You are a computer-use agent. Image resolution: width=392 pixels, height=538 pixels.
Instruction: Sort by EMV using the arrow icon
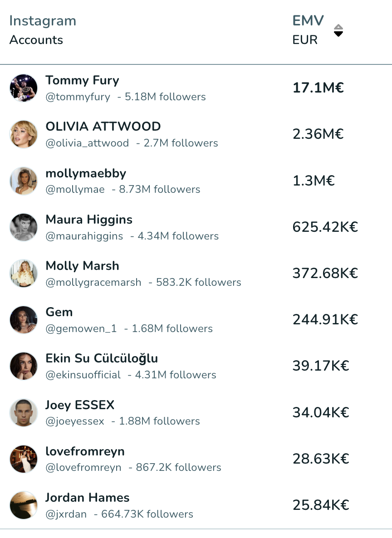click(x=338, y=30)
